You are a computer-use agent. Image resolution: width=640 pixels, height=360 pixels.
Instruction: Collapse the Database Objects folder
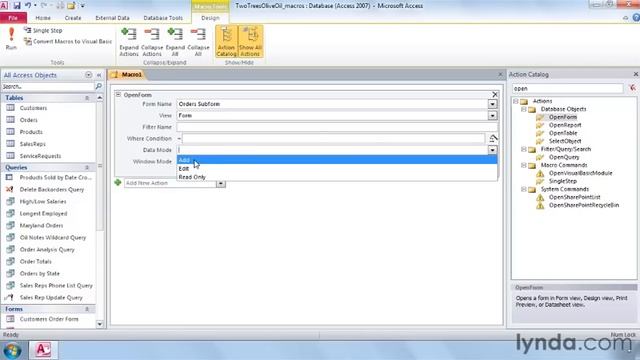point(524,109)
